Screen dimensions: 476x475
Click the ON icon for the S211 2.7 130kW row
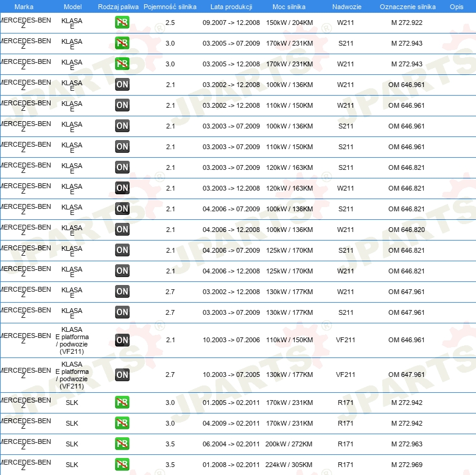click(122, 312)
